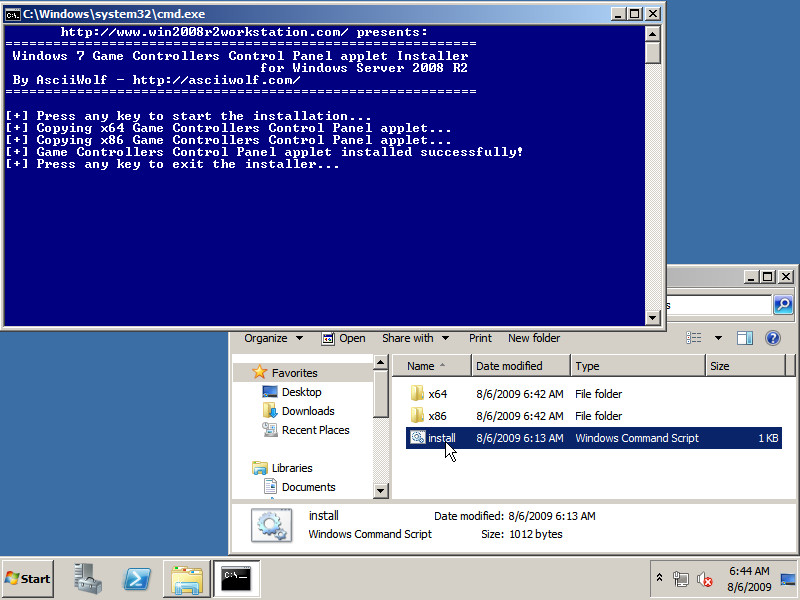Open the Start menu
Screen dimensions: 800x600
(x=28, y=579)
